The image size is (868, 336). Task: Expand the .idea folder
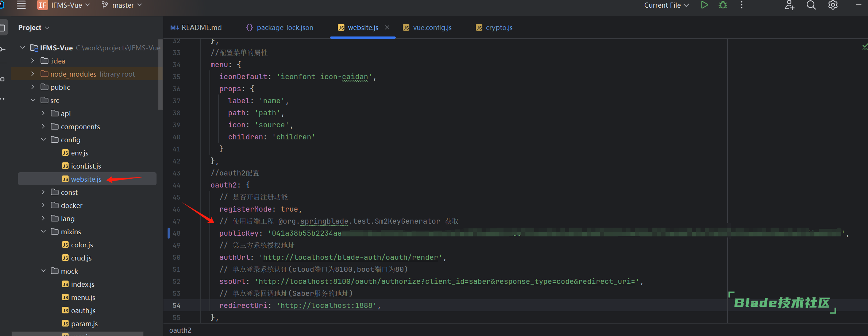33,61
